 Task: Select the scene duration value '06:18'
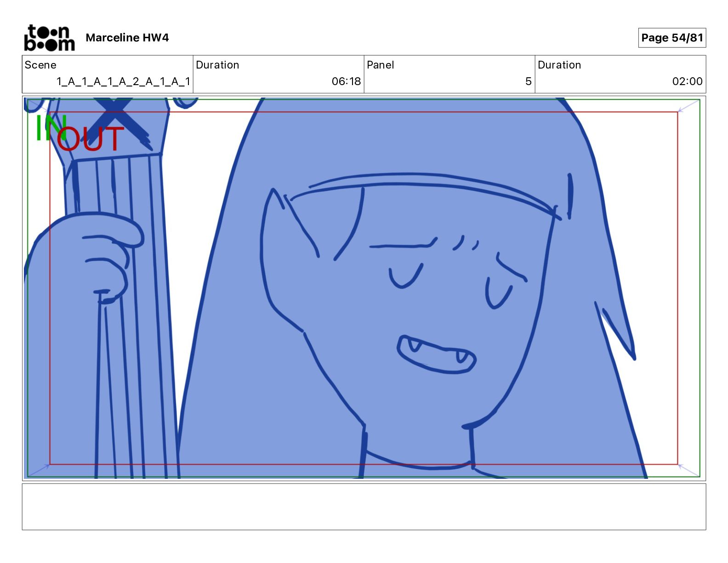click(346, 81)
